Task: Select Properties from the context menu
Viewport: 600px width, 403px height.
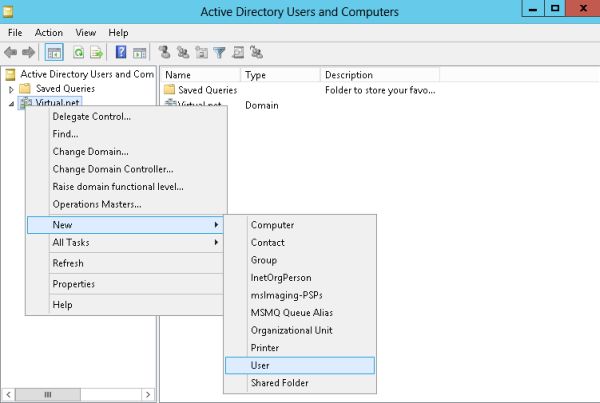Action: 73,284
